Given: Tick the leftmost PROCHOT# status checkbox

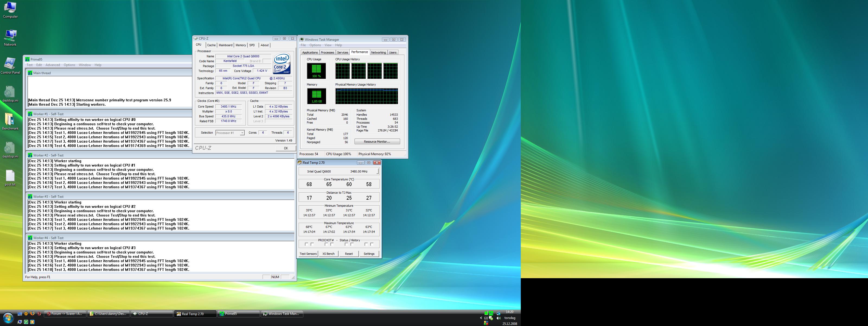Looking at the screenshot, I should 306,244.
